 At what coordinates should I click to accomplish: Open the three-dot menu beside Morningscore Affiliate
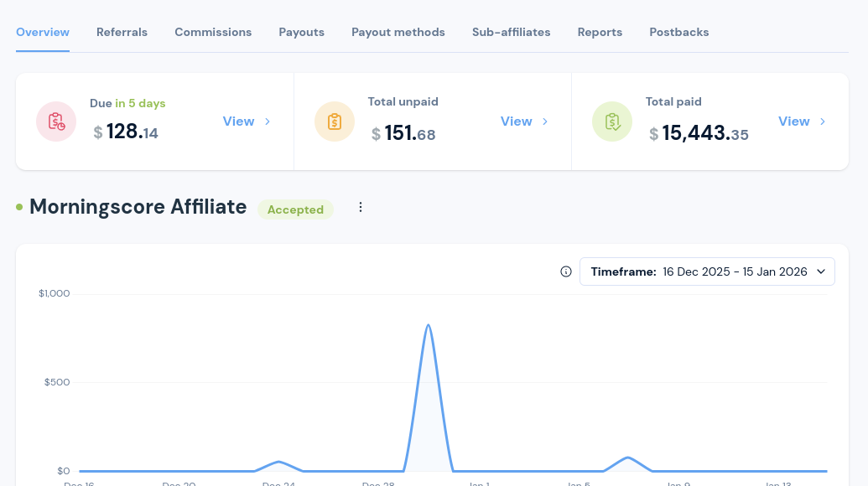pos(361,207)
